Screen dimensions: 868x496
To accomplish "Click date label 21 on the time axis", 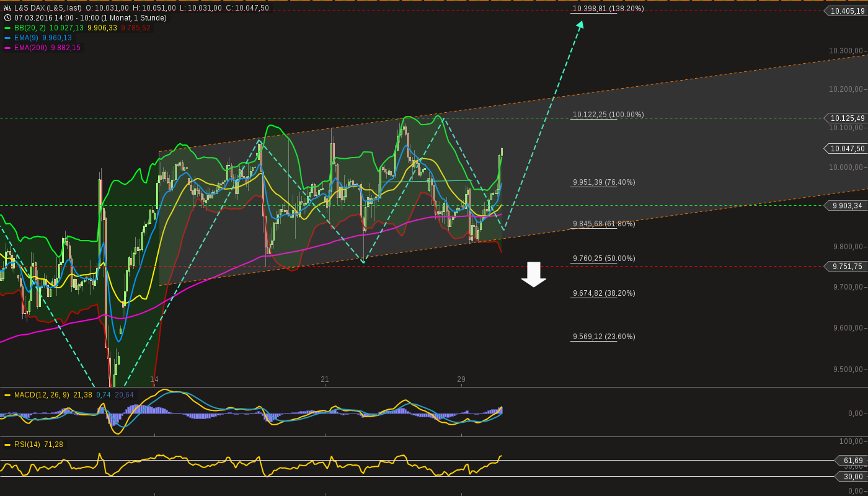I will tap(325, 379).
